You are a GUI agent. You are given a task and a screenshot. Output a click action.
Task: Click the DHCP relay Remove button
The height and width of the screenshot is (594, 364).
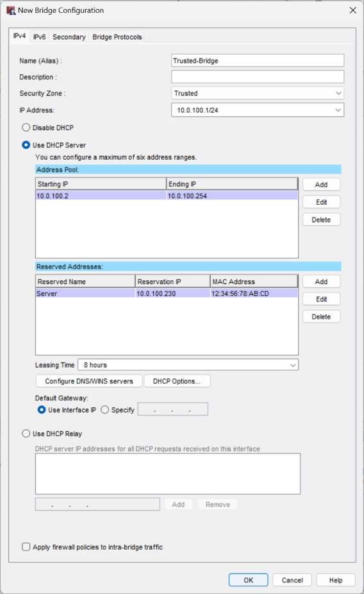point(218,504)
